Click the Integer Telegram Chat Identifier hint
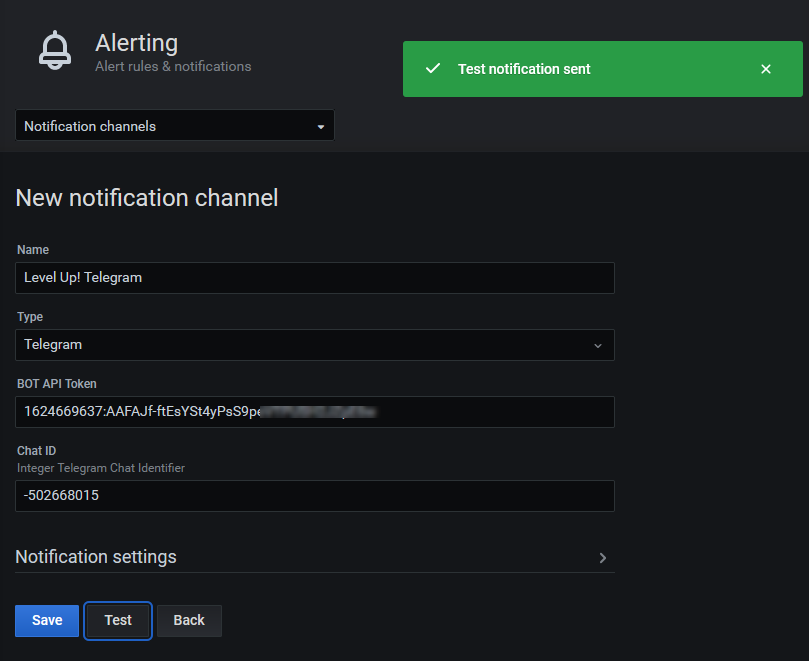The height and width of the screenshot is (661, 809). pos(101,468)
